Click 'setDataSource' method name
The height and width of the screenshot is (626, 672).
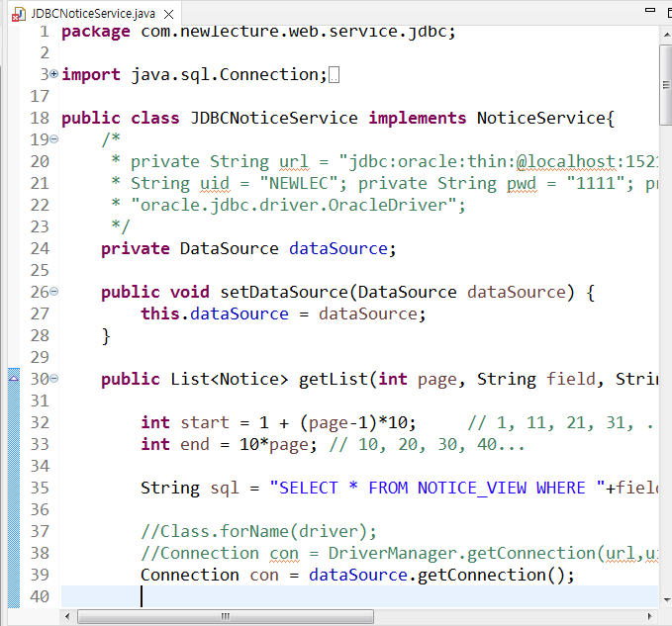[284, 292]
